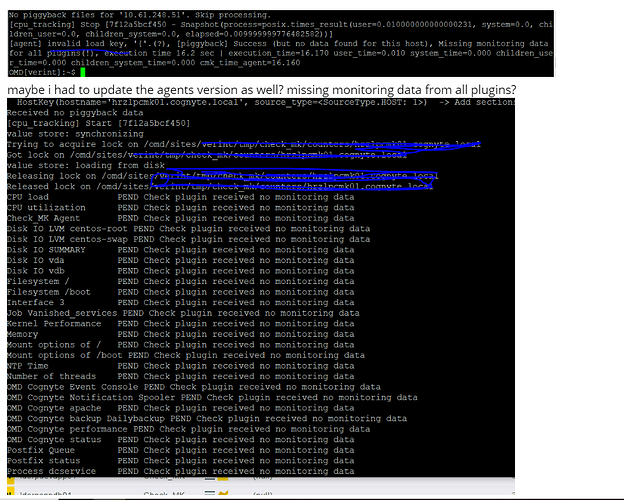This screenshot has width=624, height=500.
Task: Click 'Disk IO LVM centos-root' row
Action: tap(189, 229)
